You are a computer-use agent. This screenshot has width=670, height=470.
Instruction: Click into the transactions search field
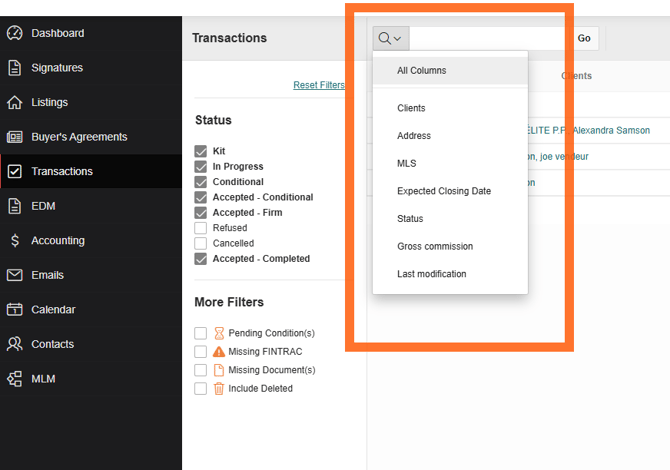click(488, 39)
